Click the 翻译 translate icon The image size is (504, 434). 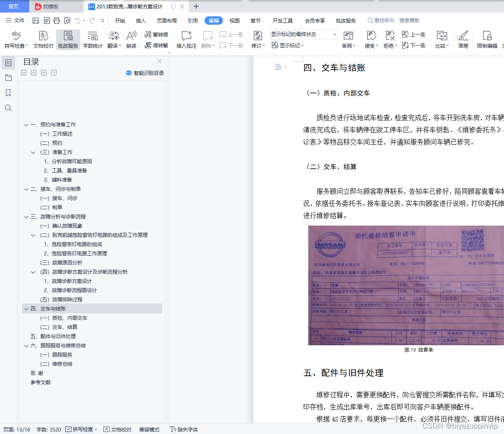[x=114, y=39]
